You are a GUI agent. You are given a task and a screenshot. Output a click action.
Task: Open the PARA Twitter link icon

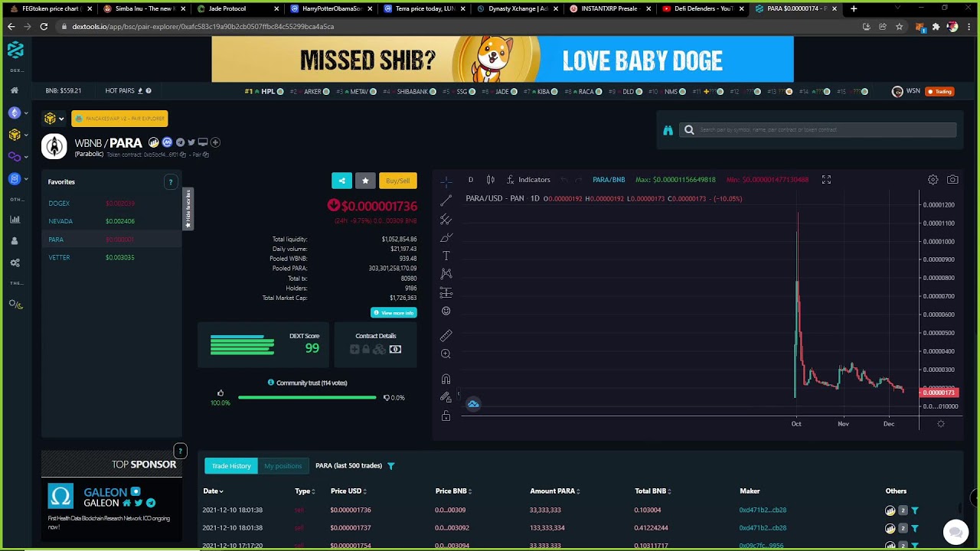coord(191,142)
